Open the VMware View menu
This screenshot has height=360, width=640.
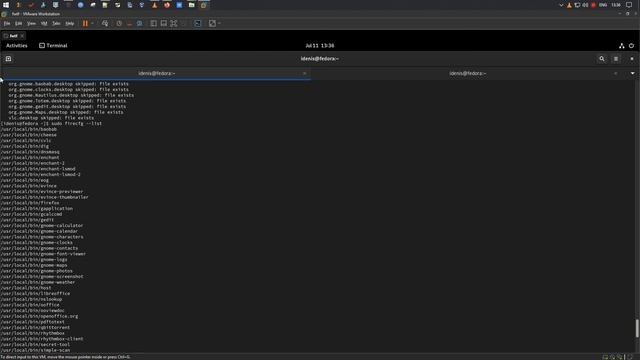pyautogui.click(x=31, y=24)
